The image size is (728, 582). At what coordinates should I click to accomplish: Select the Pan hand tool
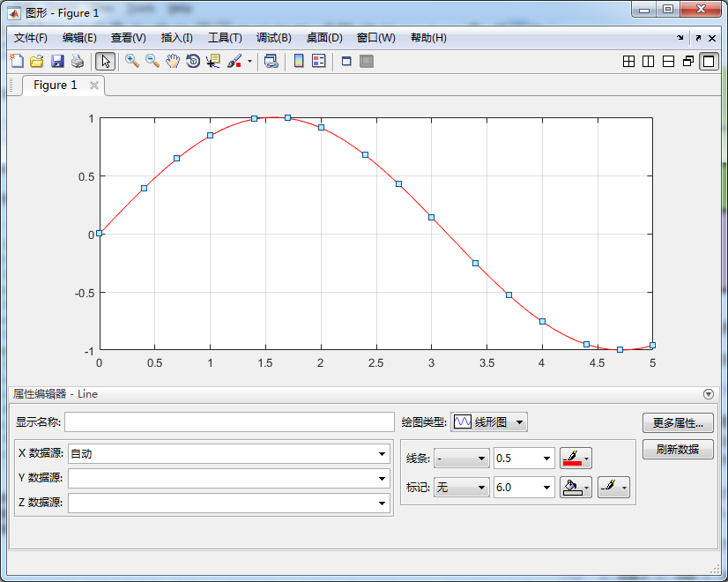[x=173, y=61]
